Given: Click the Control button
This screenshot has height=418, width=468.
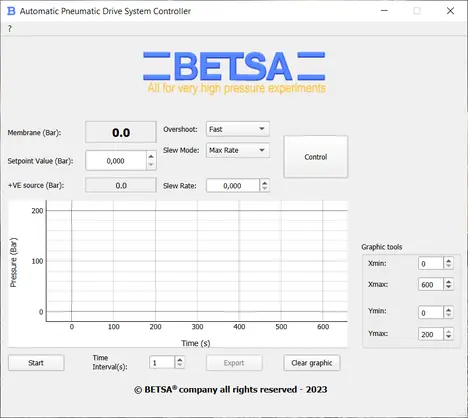Looking at the screenshot, I should (x=316, y=157).
